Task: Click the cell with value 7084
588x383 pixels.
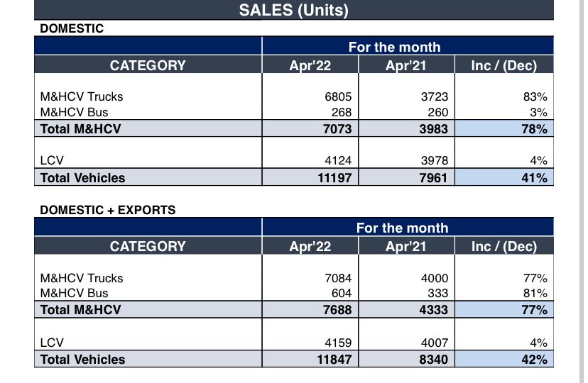Action: (x=337, y=278)
